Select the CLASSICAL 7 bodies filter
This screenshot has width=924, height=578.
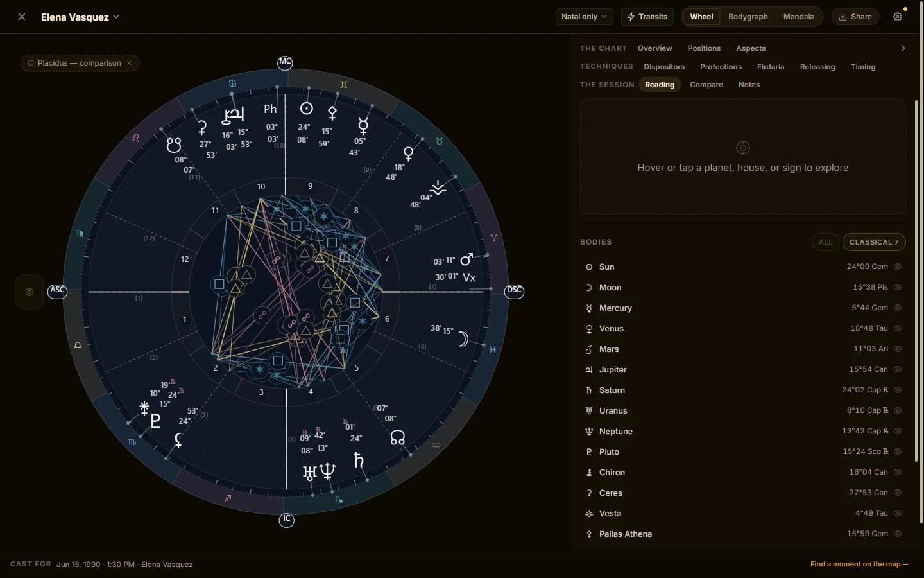[x=874, y=242]
